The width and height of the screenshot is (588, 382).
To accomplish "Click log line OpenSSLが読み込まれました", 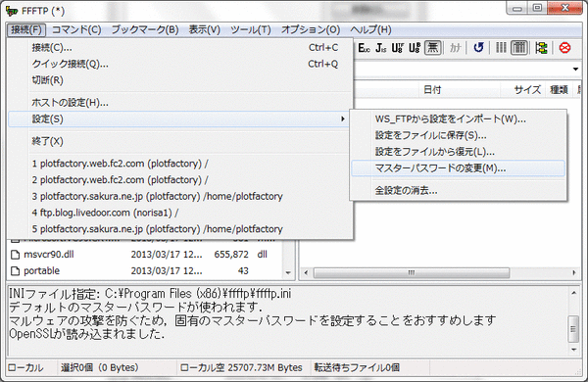I will [x=86, y=334].
